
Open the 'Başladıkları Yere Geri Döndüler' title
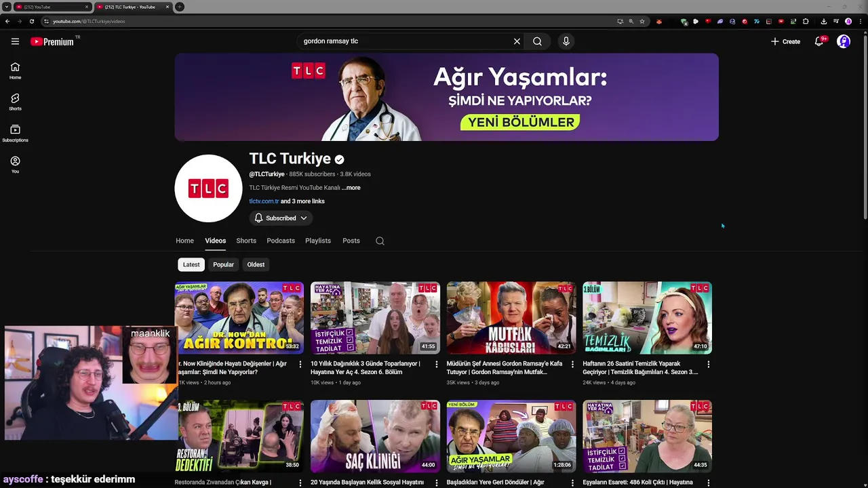point(496,483)
